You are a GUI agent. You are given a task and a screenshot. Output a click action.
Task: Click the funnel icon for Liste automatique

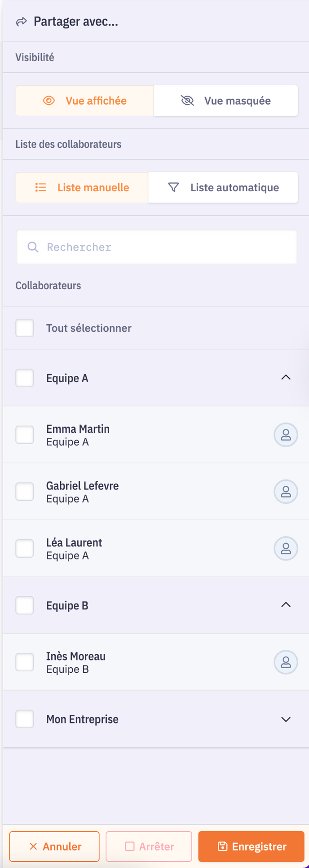coord(173,187)
